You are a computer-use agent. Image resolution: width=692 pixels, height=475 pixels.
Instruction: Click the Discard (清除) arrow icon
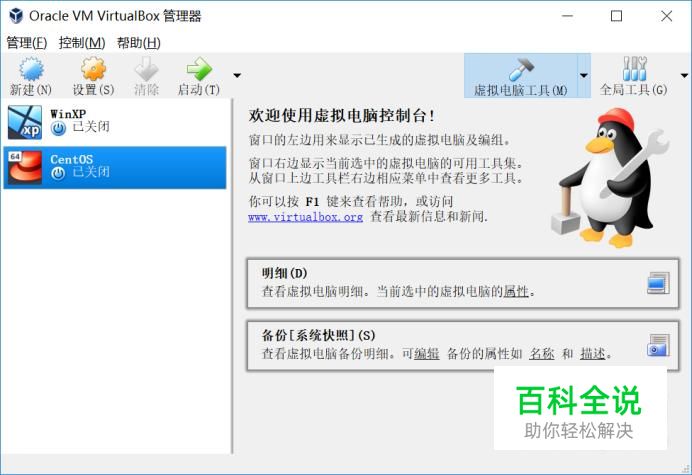(x=146, y=69)
